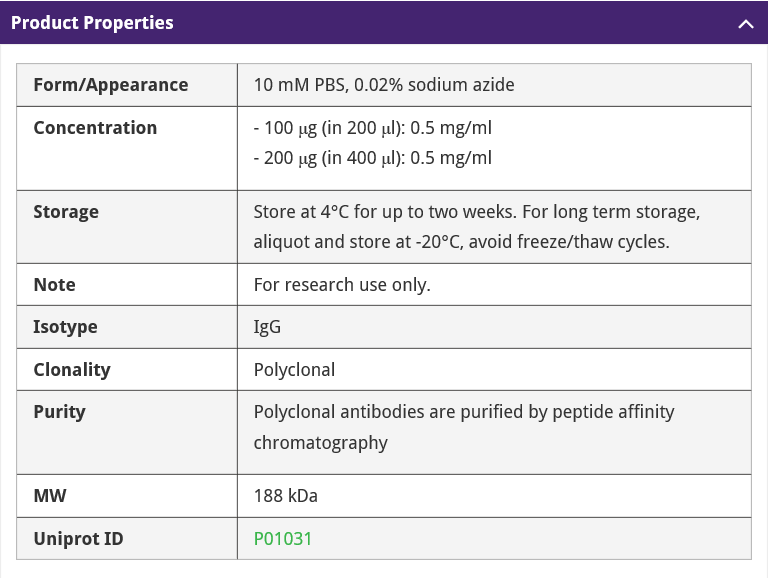Click the Uniprot ID row label
Screen dimensions: 769x578
pyautogui.click(x=78, y=538)
